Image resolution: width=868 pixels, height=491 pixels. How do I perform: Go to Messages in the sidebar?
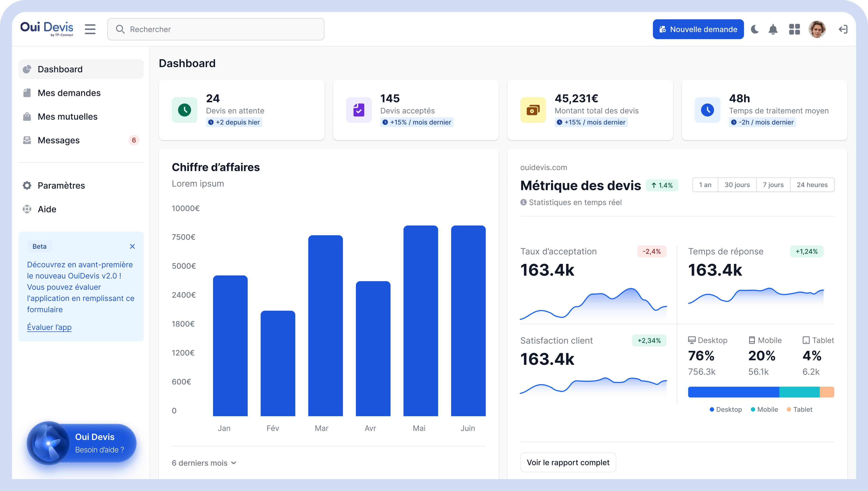pos(59,140)
